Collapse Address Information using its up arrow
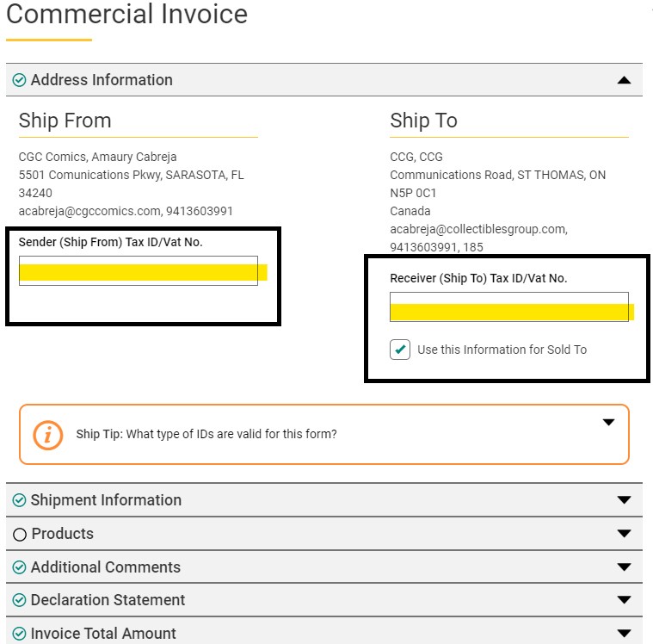The height and width of the screenshot is (644, 653). tap(624, 80)
